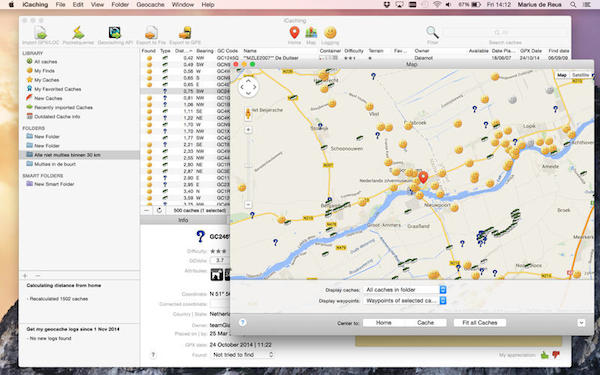Open My Finds in sidebar
The height and width of the screenshot is (375, 600).
[x=44, y=71]
